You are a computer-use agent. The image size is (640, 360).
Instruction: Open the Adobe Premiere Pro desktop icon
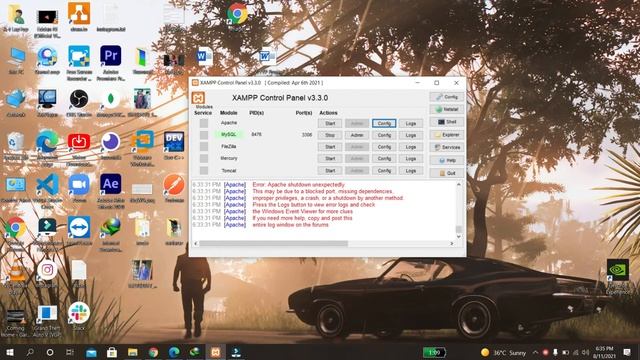tap(111, 56)
